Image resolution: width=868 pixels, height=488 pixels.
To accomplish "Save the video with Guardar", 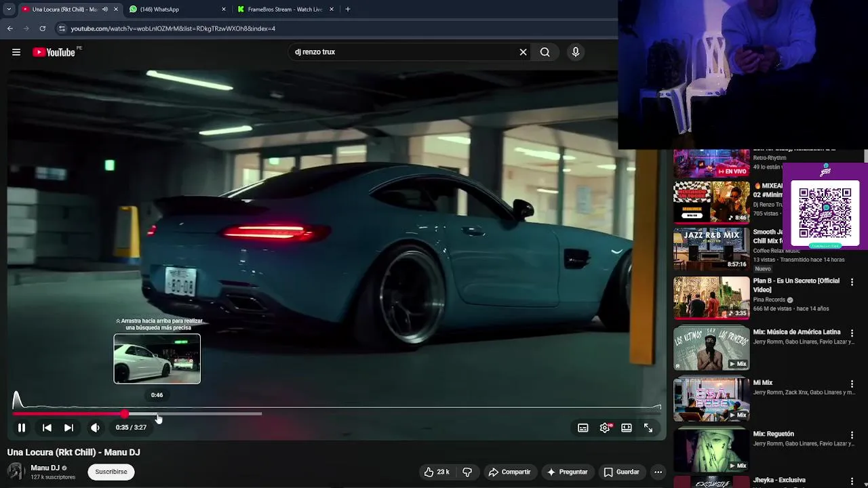I will point(622,472).
